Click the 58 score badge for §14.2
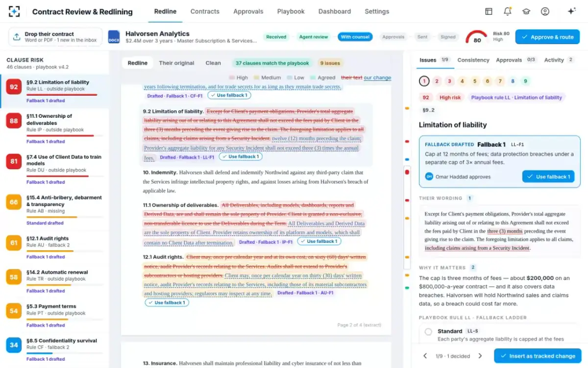The image size is (588, 368). click(x=14, y=277)
